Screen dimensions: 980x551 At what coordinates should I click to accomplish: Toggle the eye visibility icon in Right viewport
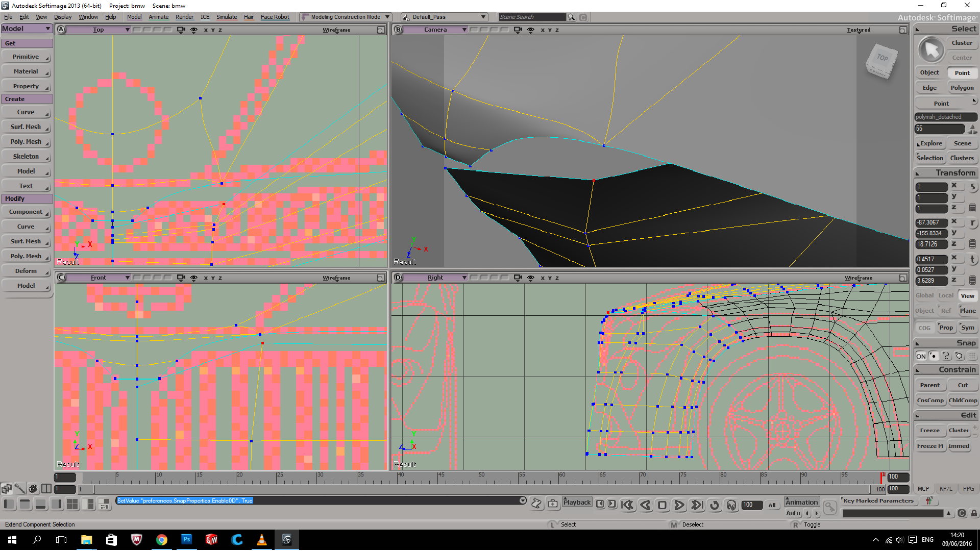coord(531,278)
